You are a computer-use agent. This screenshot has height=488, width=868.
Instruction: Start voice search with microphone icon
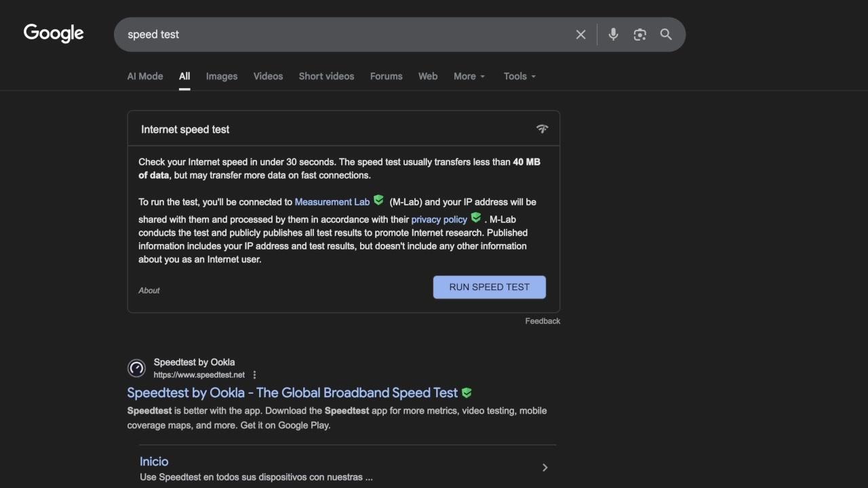tap(613, 35)
